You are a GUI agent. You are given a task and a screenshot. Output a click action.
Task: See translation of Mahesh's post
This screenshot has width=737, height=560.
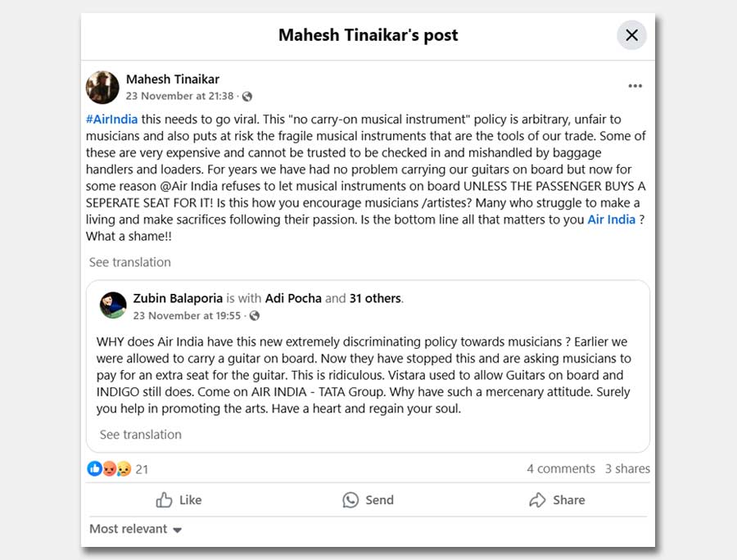click(x=130, y=262)
